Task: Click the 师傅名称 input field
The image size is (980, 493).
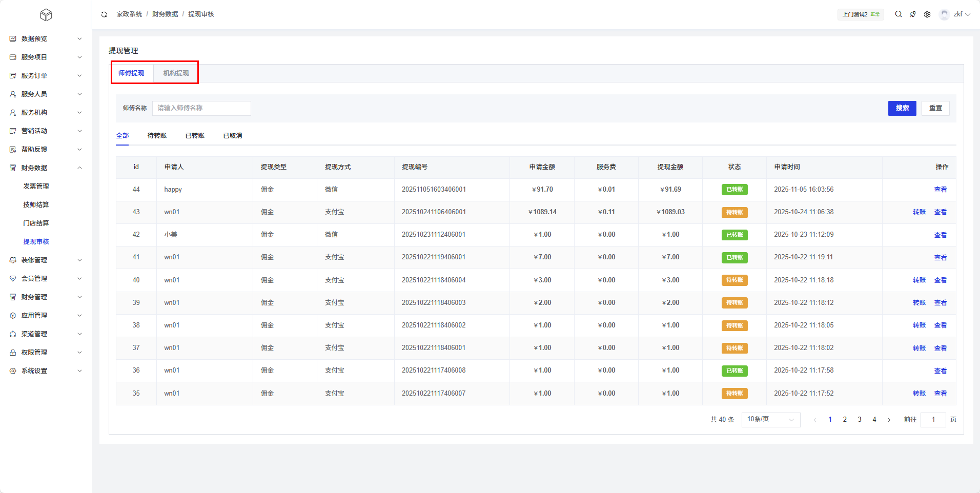Action: point(201,108)
